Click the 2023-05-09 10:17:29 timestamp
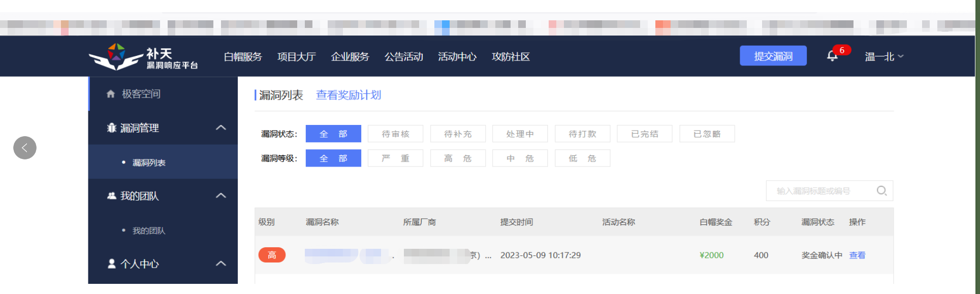The height and width of the screenshot is (294, 980). tap(541, 255)
